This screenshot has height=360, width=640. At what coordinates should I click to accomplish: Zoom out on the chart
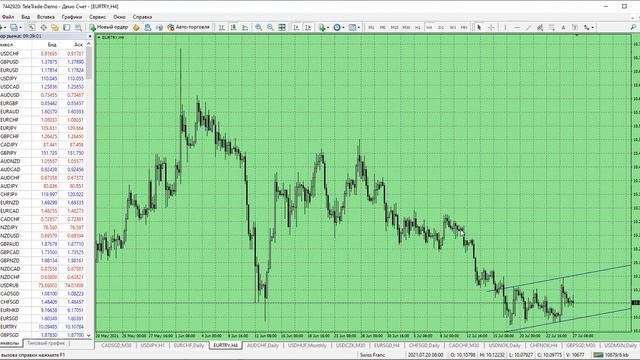coord(270,27)
